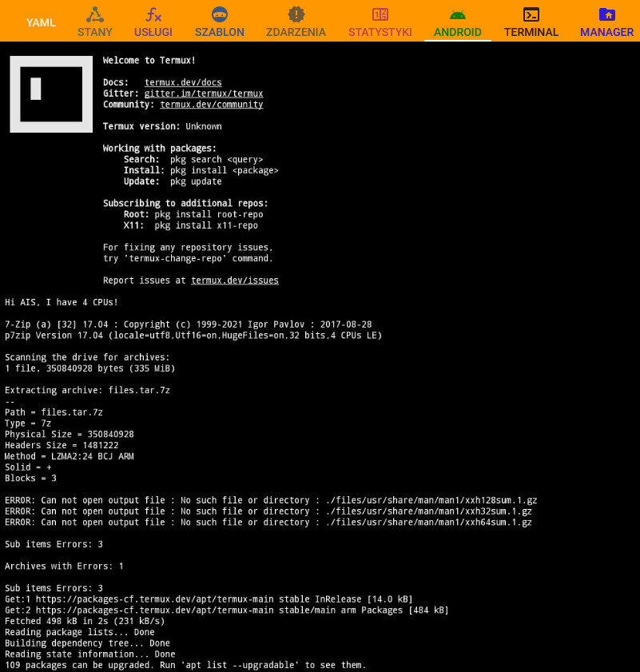Screen dimensions: 640x672
Task: Open the YAML tab
Action: click(41, 22)
